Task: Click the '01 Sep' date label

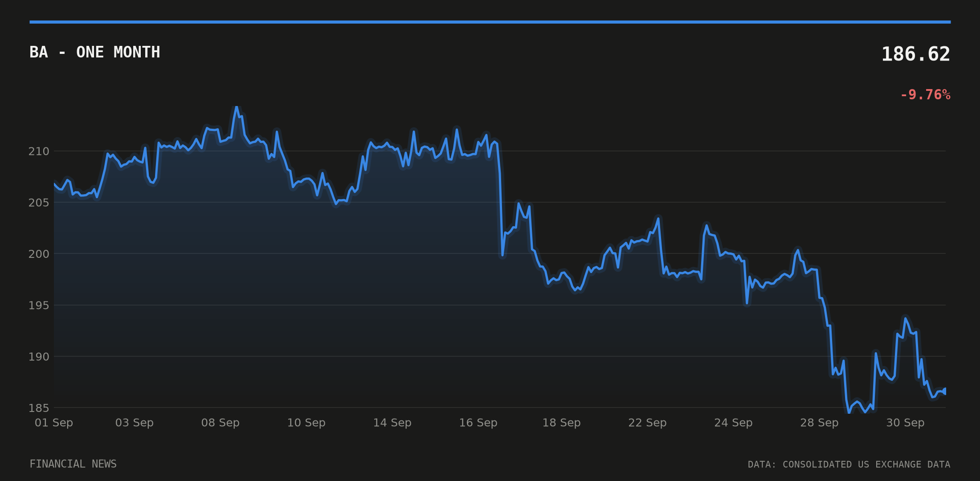Action: pos(54,423)
